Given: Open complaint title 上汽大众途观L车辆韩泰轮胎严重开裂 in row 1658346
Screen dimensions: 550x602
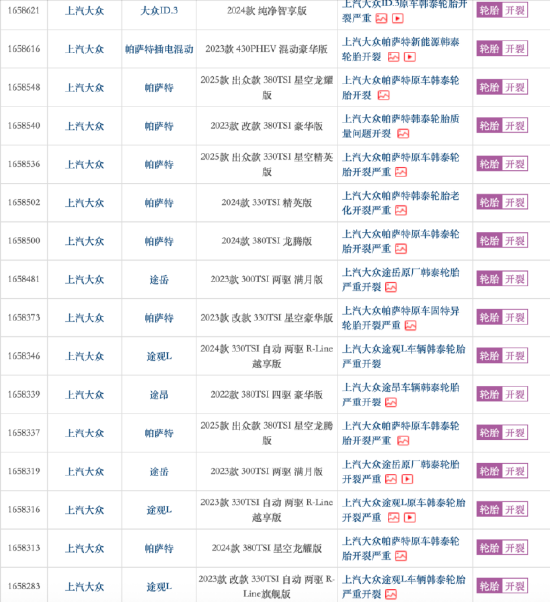Looking at the screenshot, I should click(x=403, y=356).
